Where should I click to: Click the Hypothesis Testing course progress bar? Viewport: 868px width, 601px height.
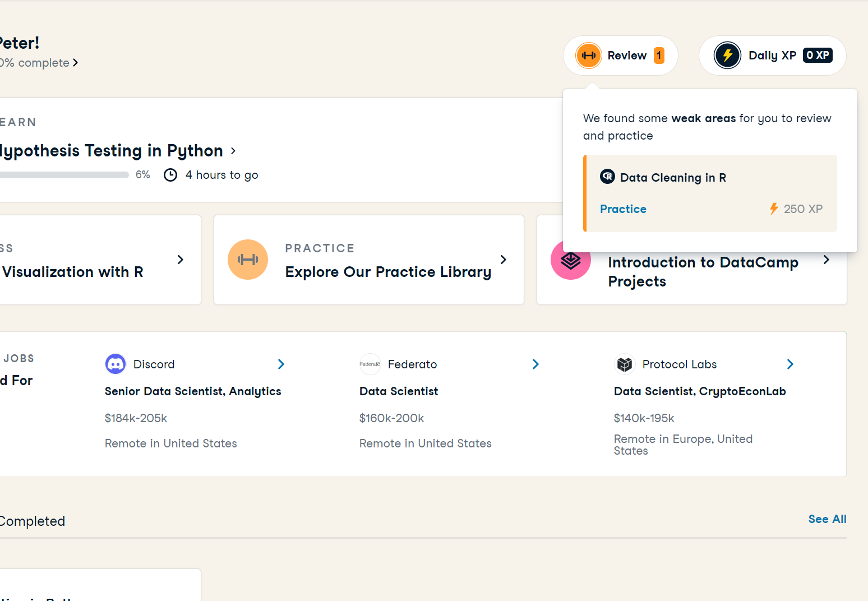tap(64, 175)
